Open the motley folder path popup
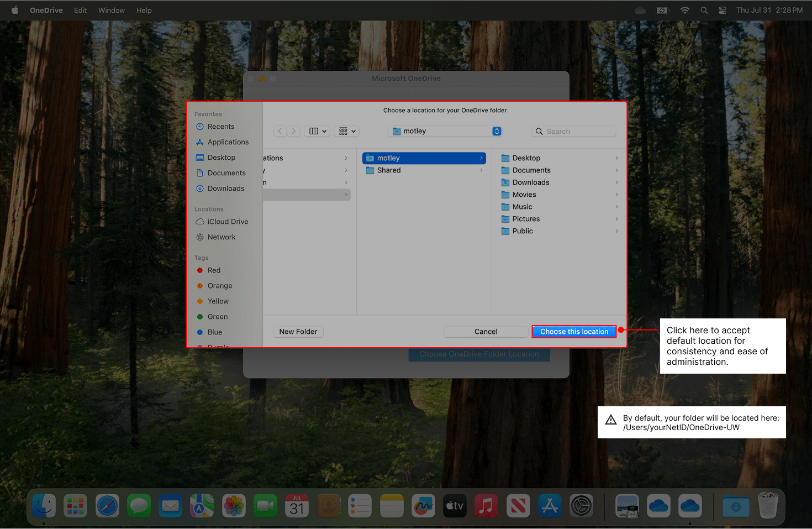812x529 pixels. tap(445, 131)
